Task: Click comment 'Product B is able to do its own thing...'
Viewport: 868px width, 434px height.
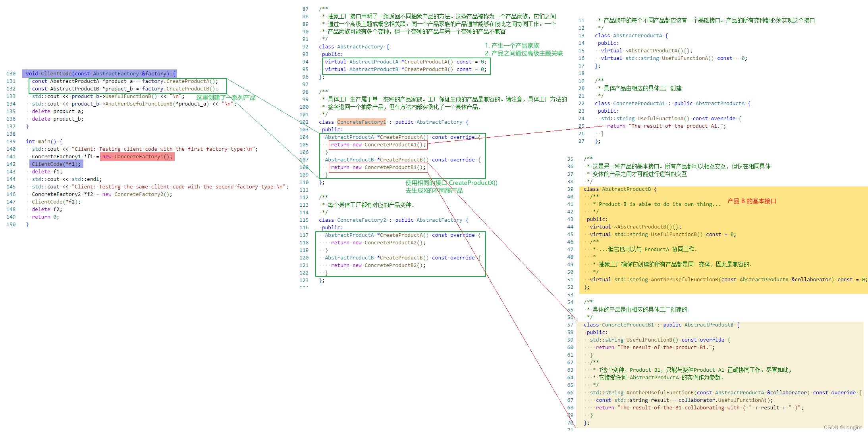Action: 660,204
